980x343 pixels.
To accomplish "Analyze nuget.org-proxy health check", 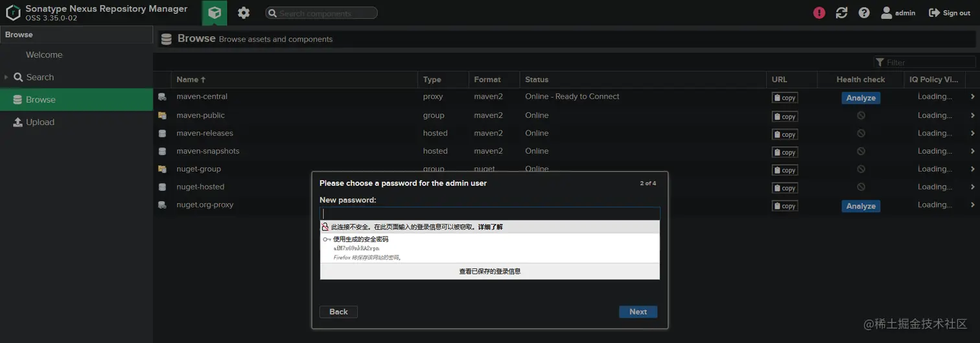I will 861,206.
